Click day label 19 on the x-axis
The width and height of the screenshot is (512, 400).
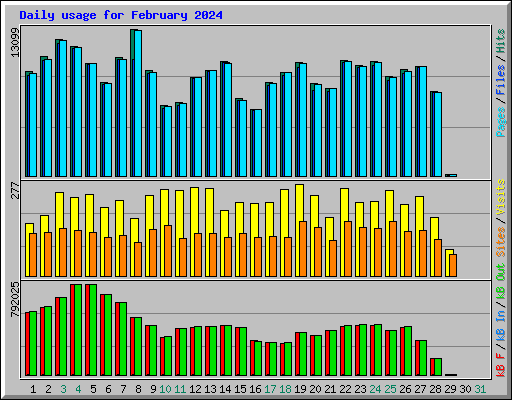(300, 389)
